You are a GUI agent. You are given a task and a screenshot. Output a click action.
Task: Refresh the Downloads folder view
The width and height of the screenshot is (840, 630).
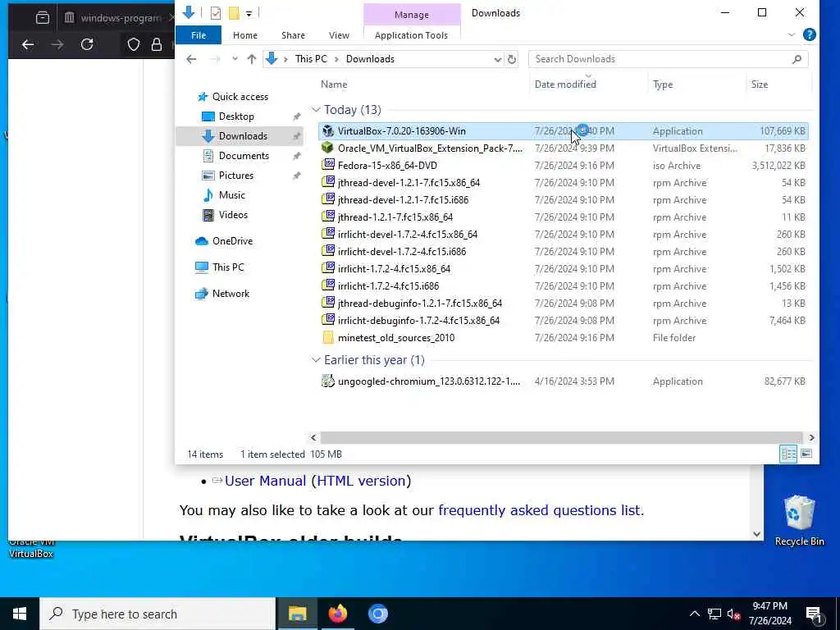click(x=512, y=59)
